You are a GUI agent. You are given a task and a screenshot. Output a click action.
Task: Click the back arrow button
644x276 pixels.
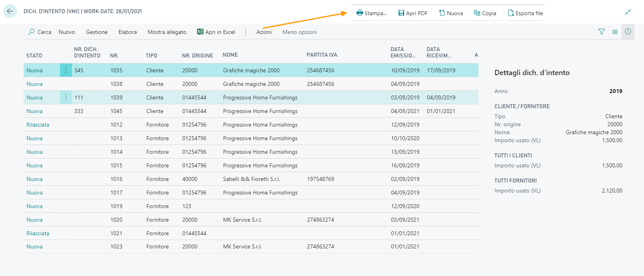coord(10,11)
